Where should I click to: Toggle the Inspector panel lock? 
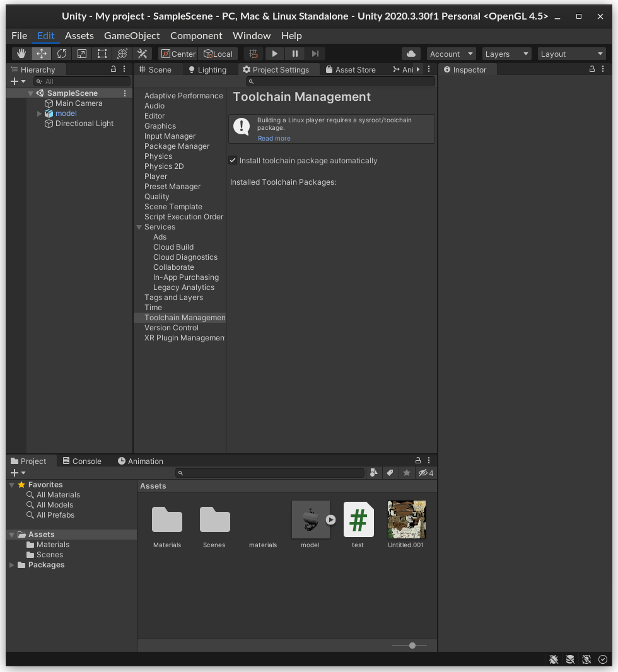tap(592, 69)
